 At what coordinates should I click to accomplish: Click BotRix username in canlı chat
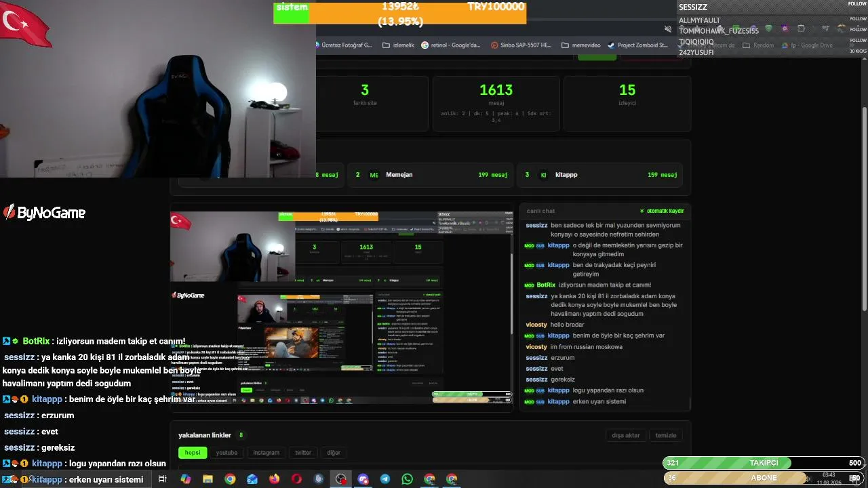point(546,285)
